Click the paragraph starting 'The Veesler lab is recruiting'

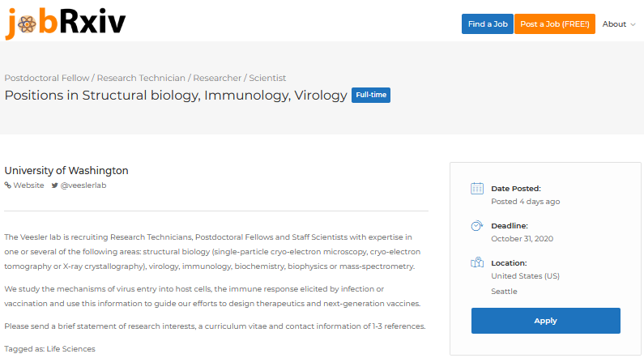(212, 252)
